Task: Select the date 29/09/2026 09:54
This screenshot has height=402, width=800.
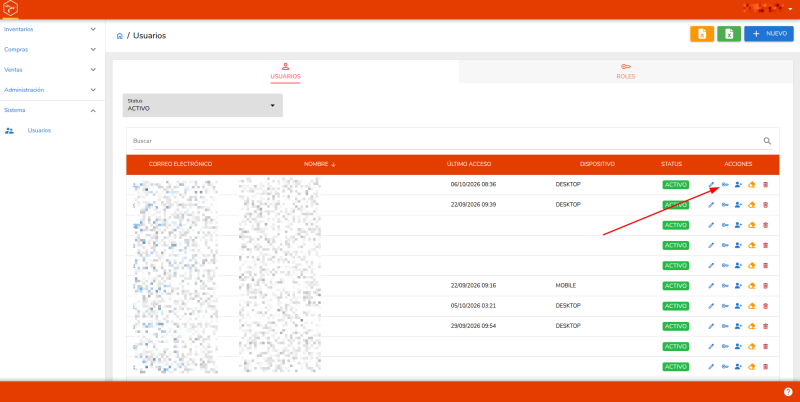Action: coord(473,325)
